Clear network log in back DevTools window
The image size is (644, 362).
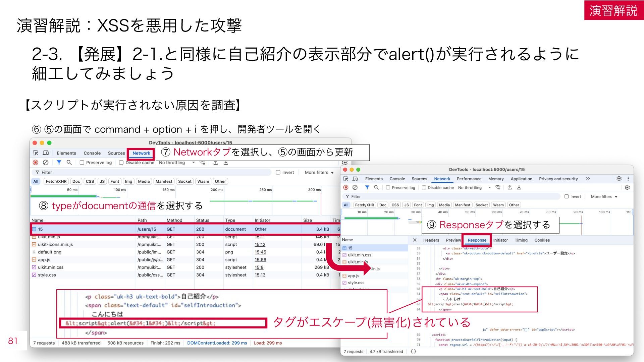click(x=46, y=163)
